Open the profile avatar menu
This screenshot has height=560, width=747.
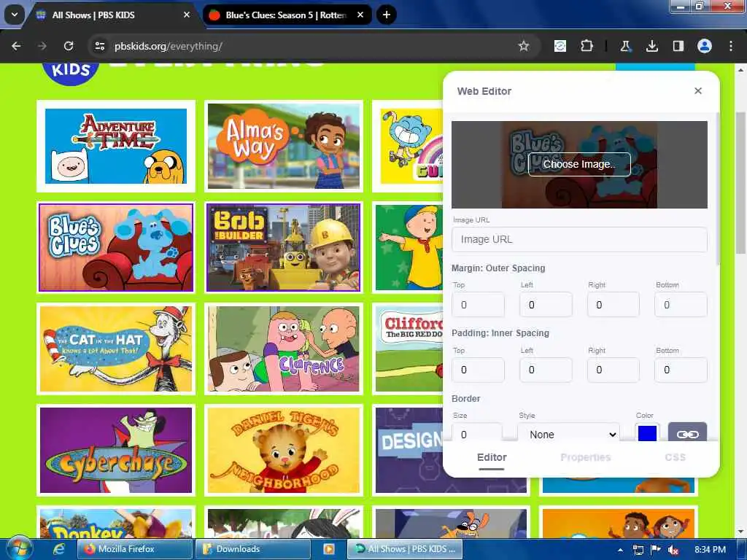coord(705,46)
